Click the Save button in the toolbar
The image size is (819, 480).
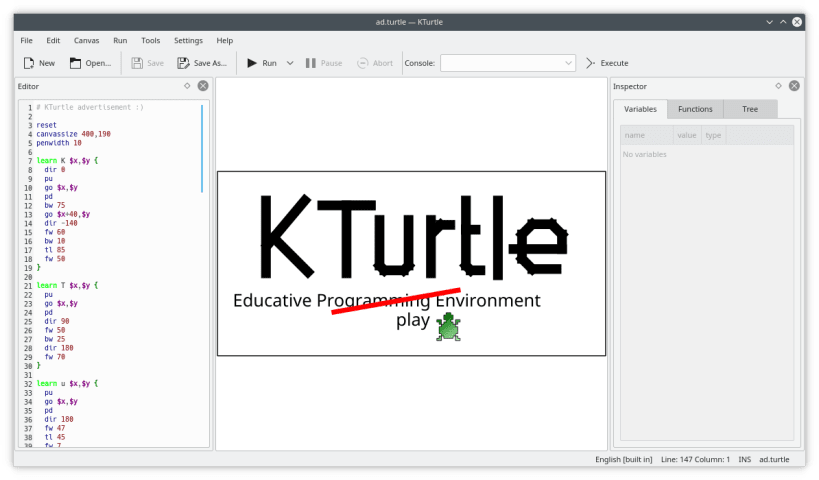pos(148,63)
